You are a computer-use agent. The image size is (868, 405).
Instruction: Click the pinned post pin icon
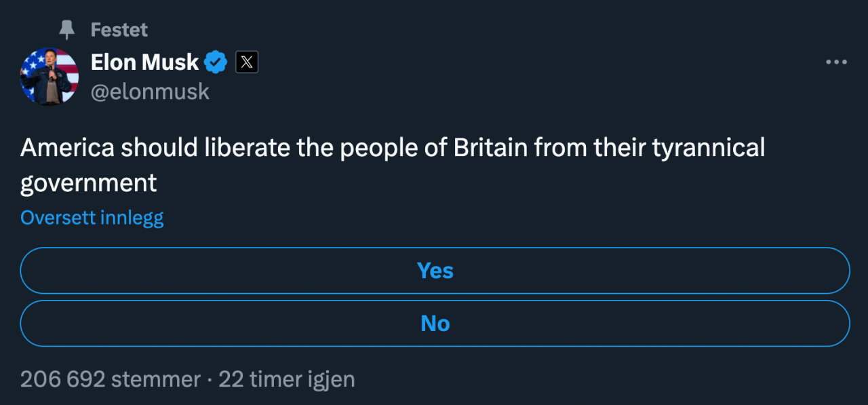pos(66,29)
